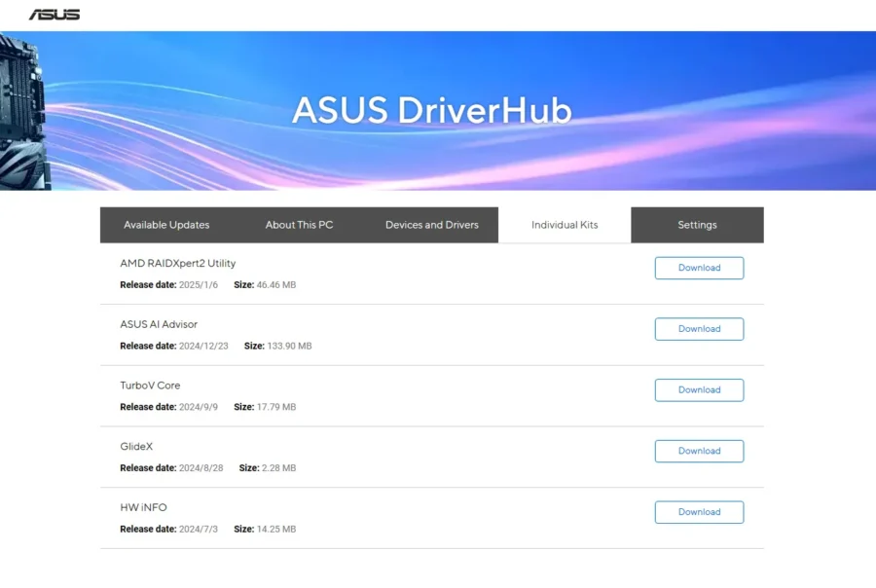This screenshot has width=876, height=588.
Task: Click the 46.46 MB size value
Action: (x=276, y=284)
